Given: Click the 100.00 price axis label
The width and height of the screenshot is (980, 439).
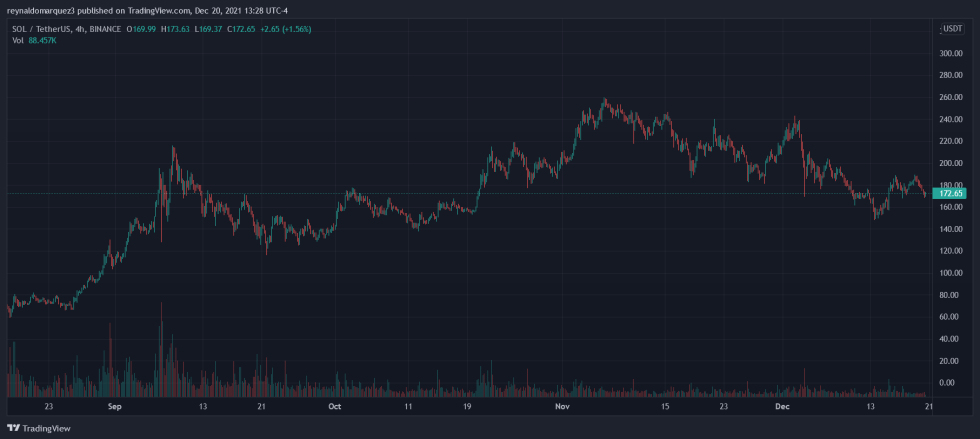Looking at the screenshot, I should [x=951, y=273].
